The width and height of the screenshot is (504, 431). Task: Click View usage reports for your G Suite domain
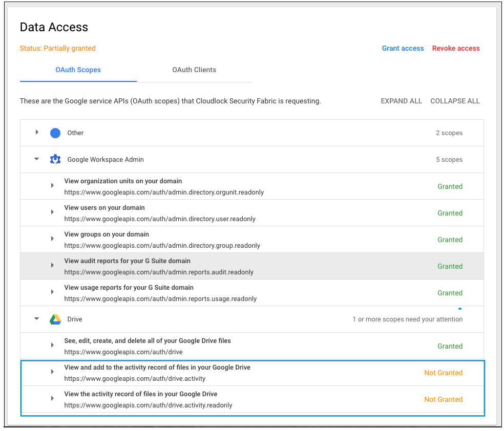129,288
